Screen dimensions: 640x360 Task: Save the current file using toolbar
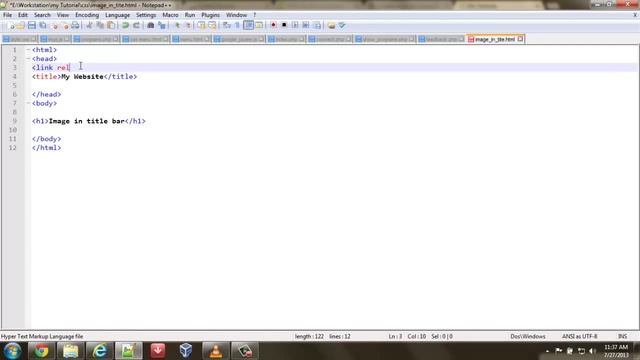(31, 25)
